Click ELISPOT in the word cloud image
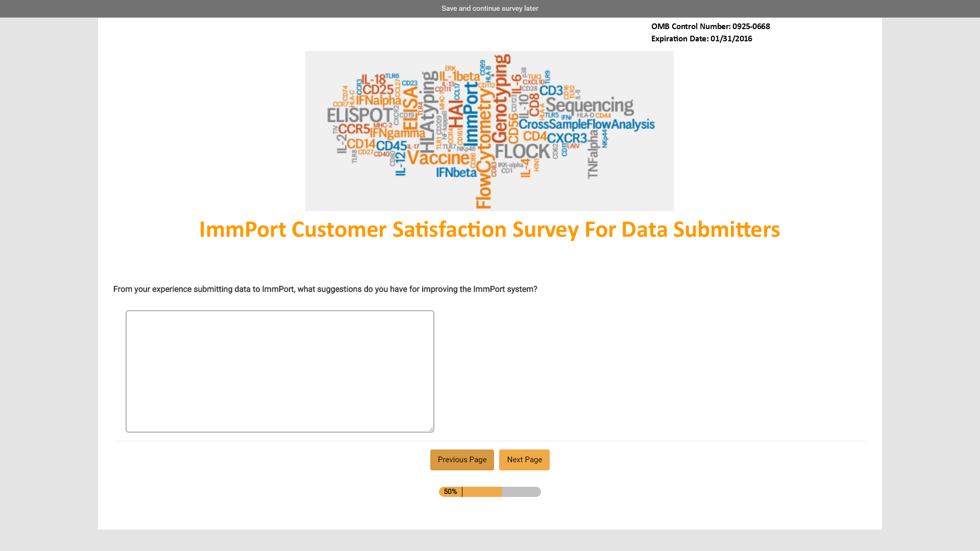 pyautogui.click(x=360, y=115)
